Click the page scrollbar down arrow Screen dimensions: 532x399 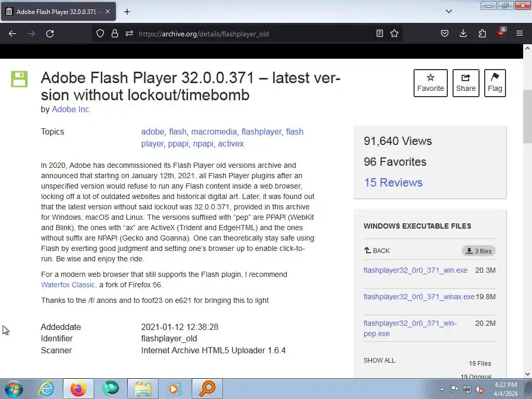(527, 374)
